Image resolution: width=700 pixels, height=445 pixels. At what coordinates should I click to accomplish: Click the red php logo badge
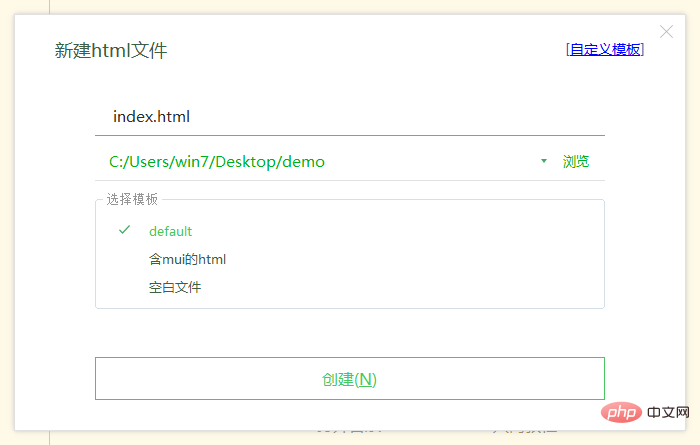tap(621, 412)
